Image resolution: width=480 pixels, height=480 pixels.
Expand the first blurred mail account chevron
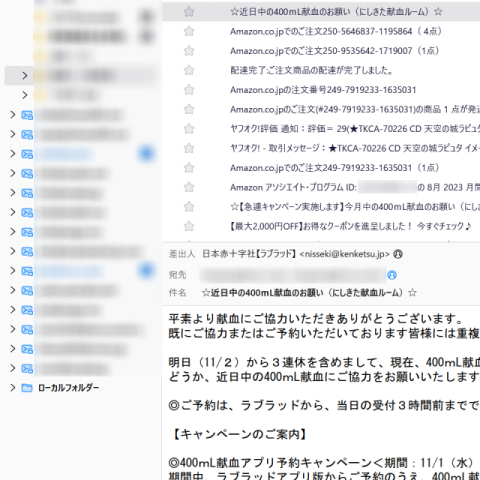tap(13, 115)
